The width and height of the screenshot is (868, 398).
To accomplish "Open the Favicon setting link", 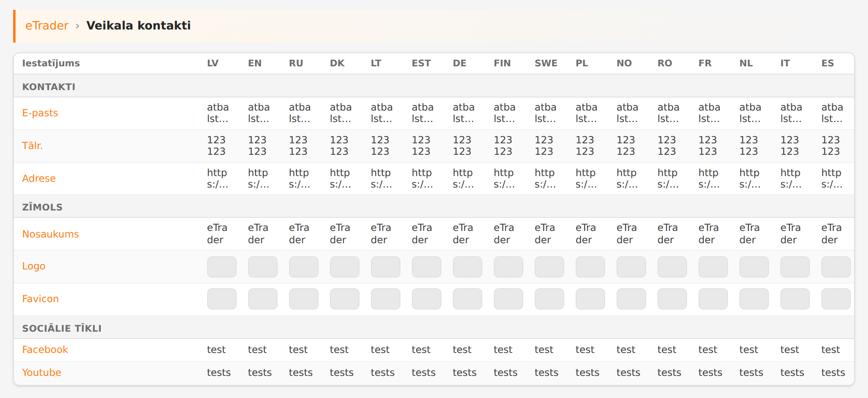I will click(x=41, y=299).
